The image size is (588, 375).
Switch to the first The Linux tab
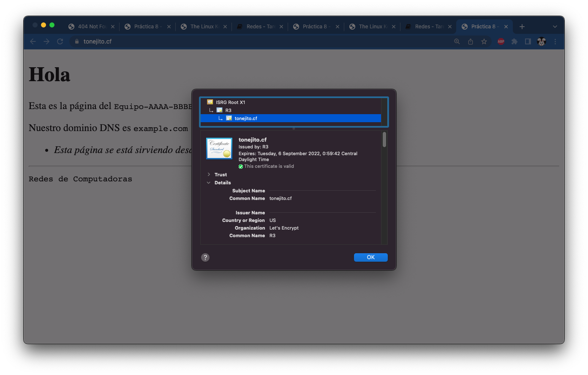click(x=204, y=27)
